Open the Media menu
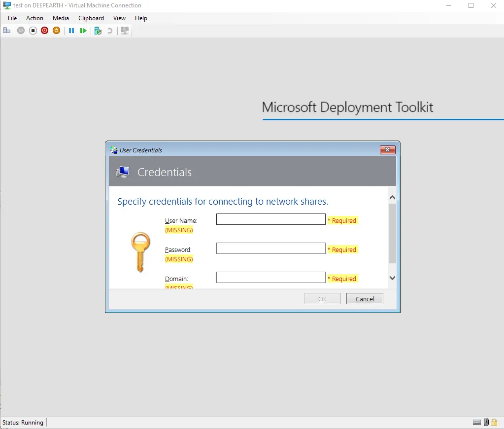Image resolution: width=504 pixels, height=429 pixels. tap(61, 18)
